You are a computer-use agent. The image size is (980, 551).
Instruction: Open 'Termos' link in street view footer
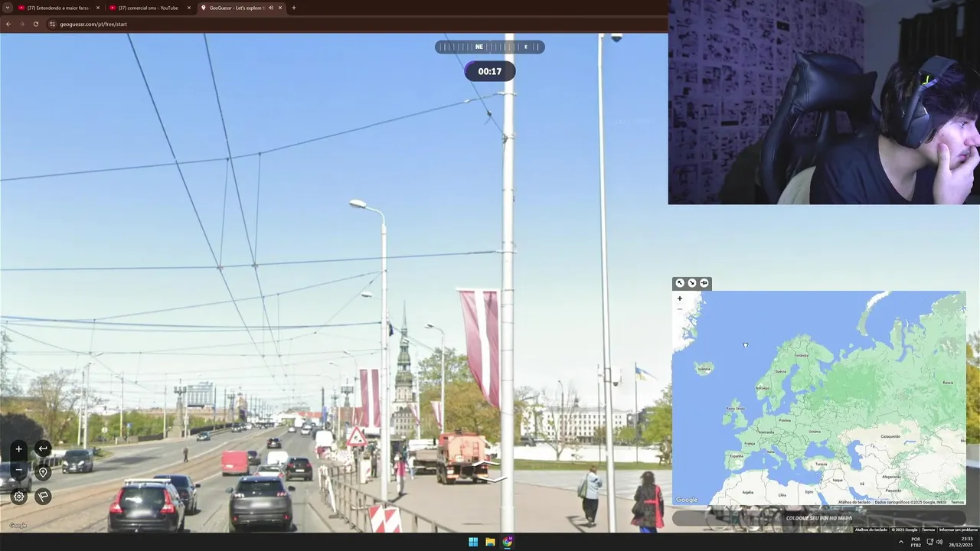[x=929, y=530]
